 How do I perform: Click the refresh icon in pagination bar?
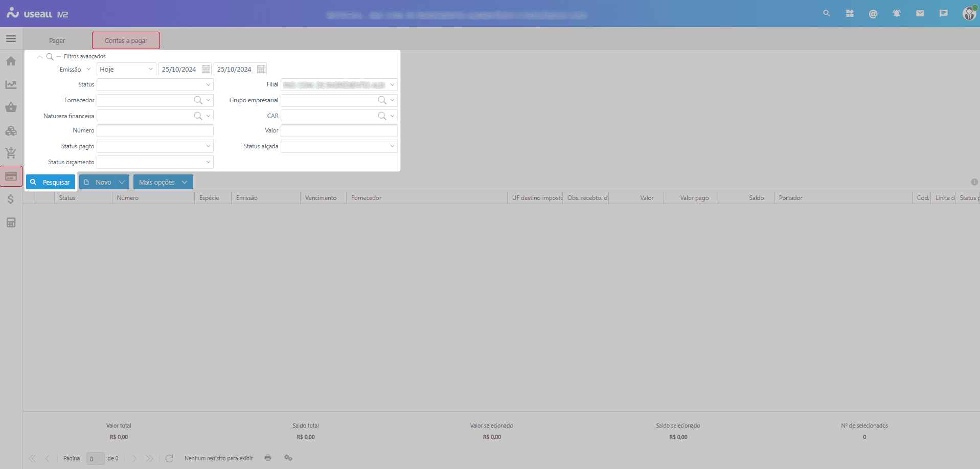click(169, 458)
